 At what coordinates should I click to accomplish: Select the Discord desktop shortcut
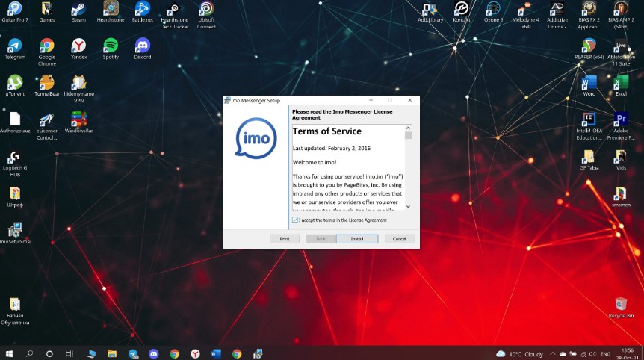(x=143, y=49)
